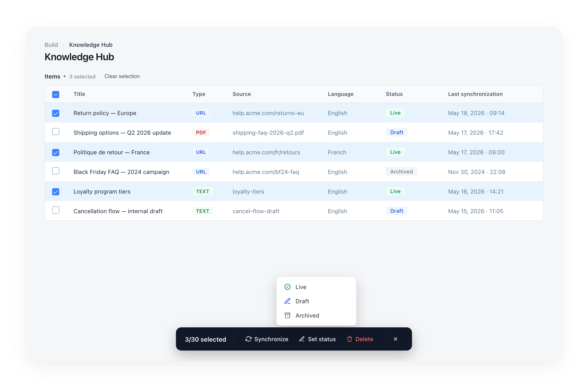This screenshot has width=588, height=388.
Task: Sort by Status column header
Action: point(394,94)
